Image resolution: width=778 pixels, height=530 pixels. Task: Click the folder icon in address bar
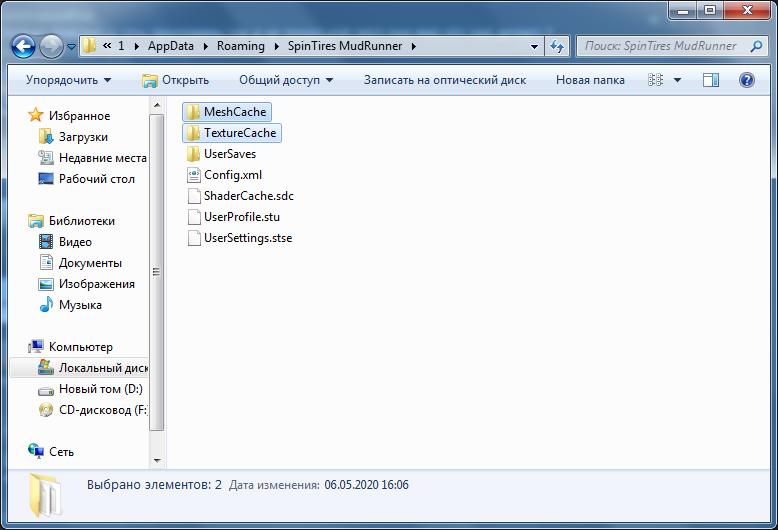[89, 46]
